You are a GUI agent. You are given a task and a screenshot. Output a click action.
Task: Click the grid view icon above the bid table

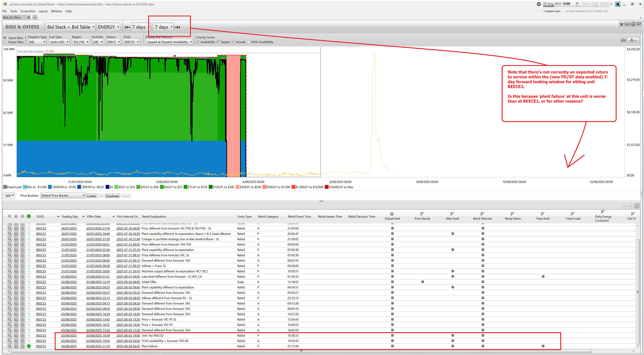pyautogui.click(x=637, y=206)
